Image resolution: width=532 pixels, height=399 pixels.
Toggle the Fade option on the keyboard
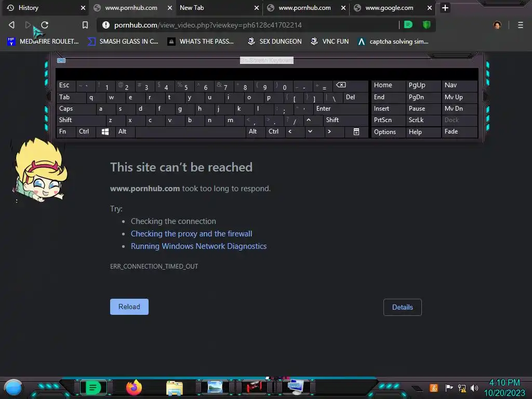(460, 131)
